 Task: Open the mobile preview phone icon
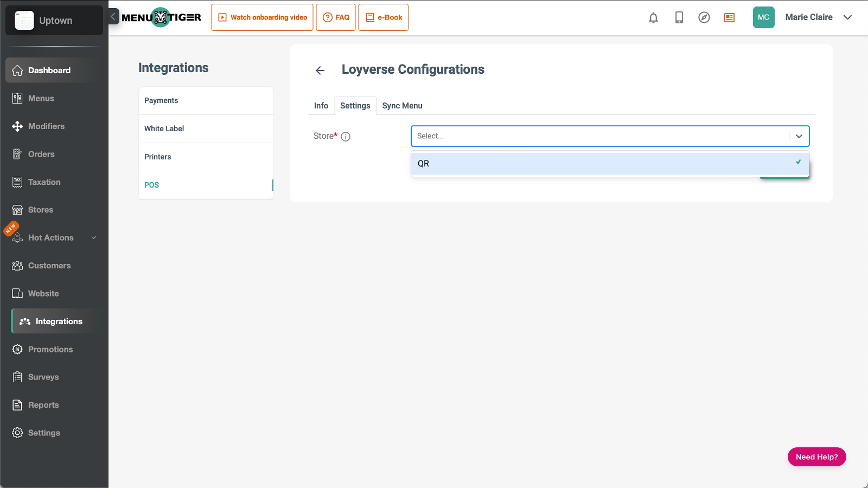(679, 17)
